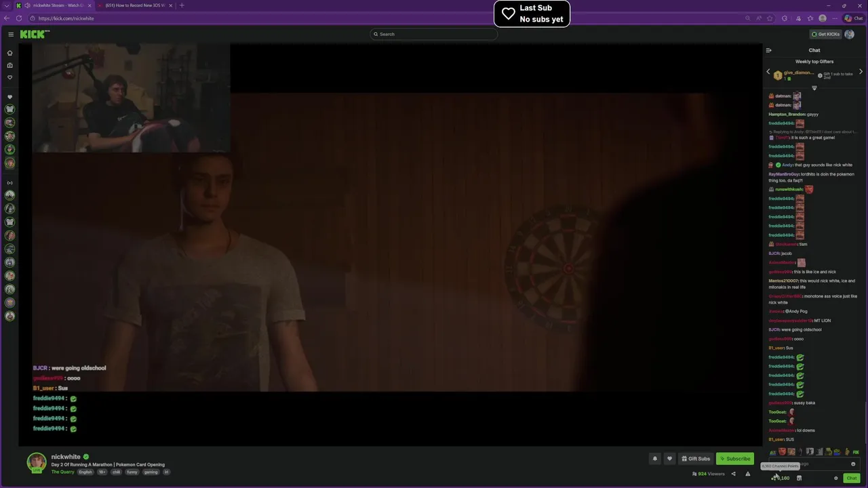
Task: Open the browser favorites list
Action: (810, 18)
